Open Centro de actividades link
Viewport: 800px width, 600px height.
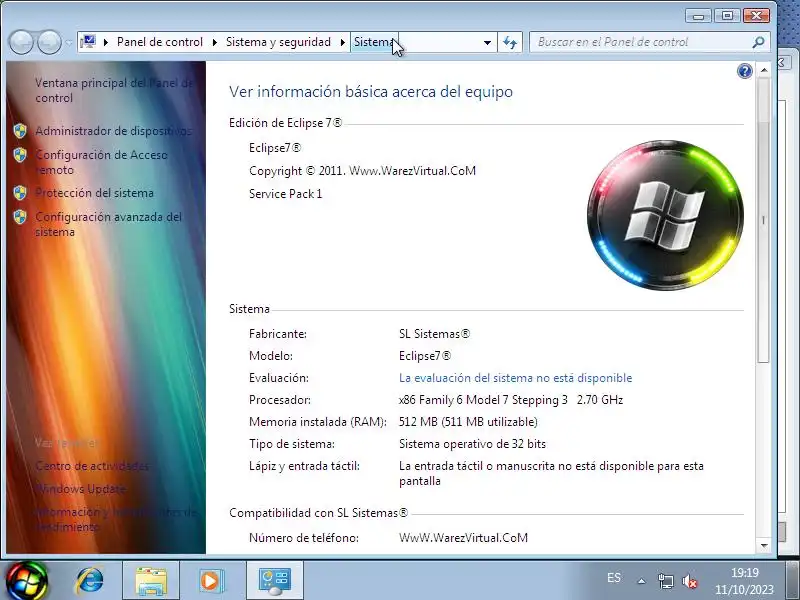click(x=92, y=466)
